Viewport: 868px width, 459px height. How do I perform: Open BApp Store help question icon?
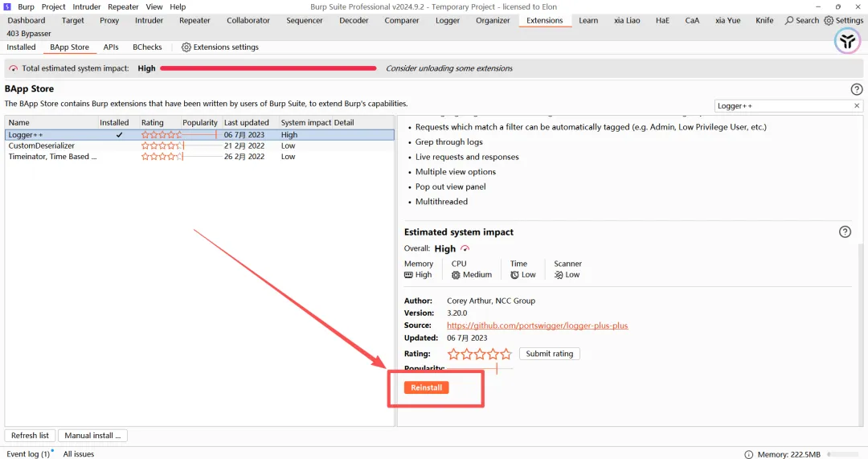click(857, 89)
